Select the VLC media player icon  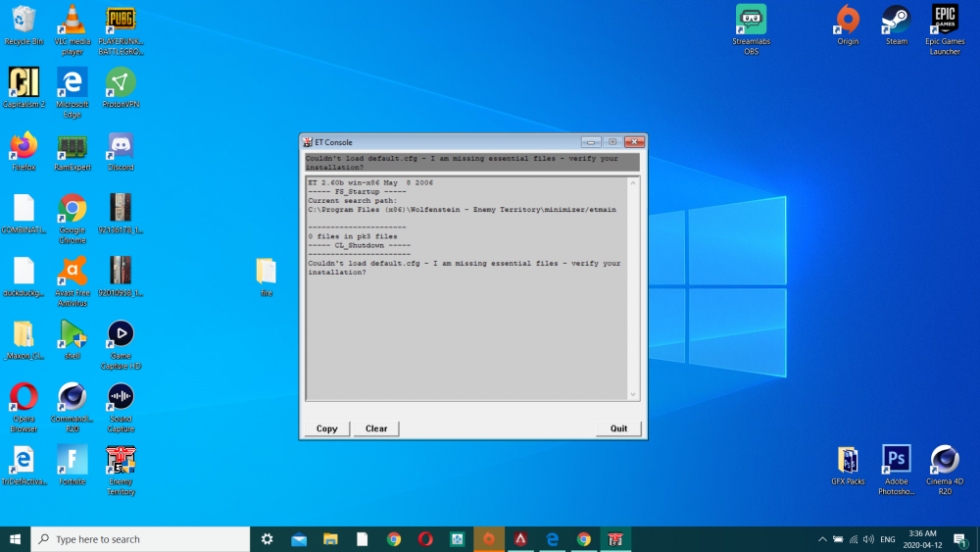[x=73, y=29]
